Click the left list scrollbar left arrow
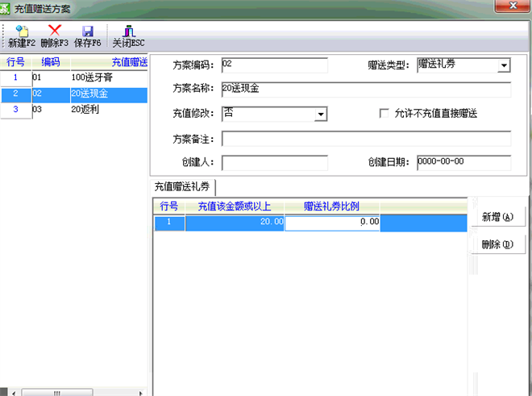The image size is (532, 396). (14, 393)
